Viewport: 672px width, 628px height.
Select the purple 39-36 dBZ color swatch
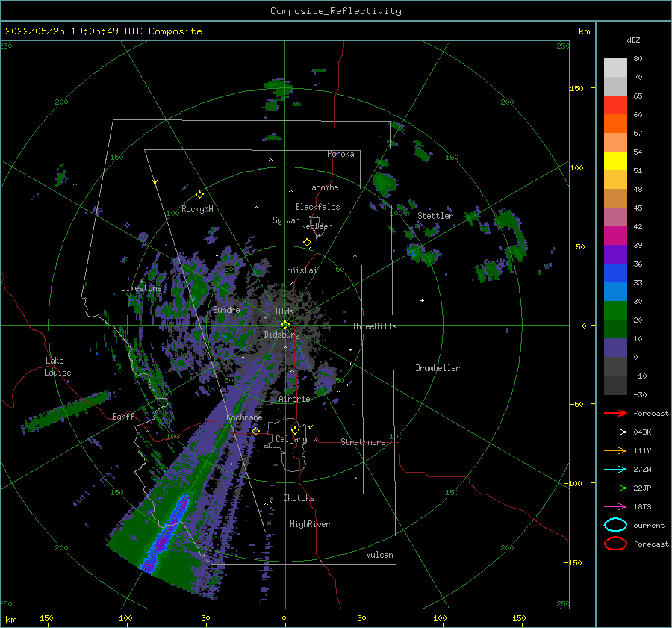(615, 255)
